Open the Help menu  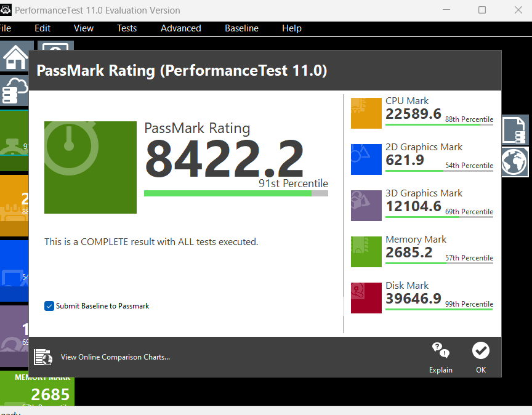[x=292, y=28]
